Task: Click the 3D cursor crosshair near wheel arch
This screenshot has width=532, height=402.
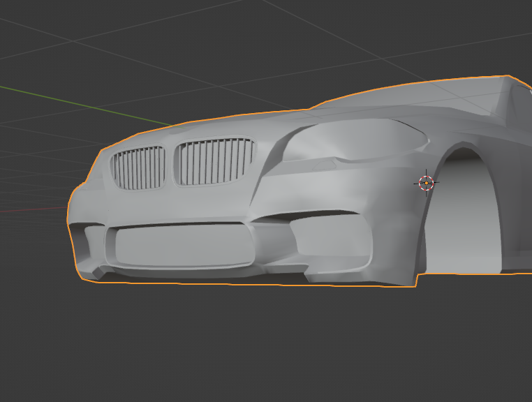Action: 426,183
